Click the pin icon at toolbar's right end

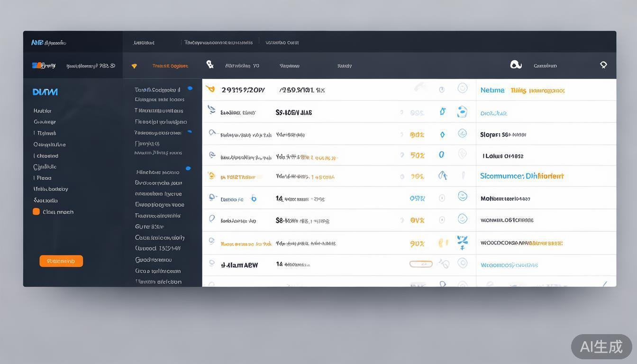603,65
